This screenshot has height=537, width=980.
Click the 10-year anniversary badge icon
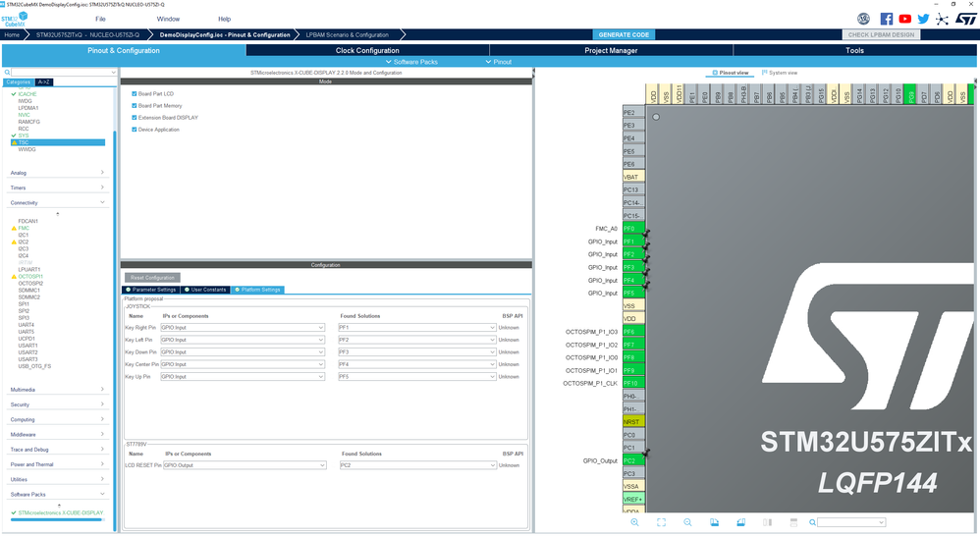(864, 19)
